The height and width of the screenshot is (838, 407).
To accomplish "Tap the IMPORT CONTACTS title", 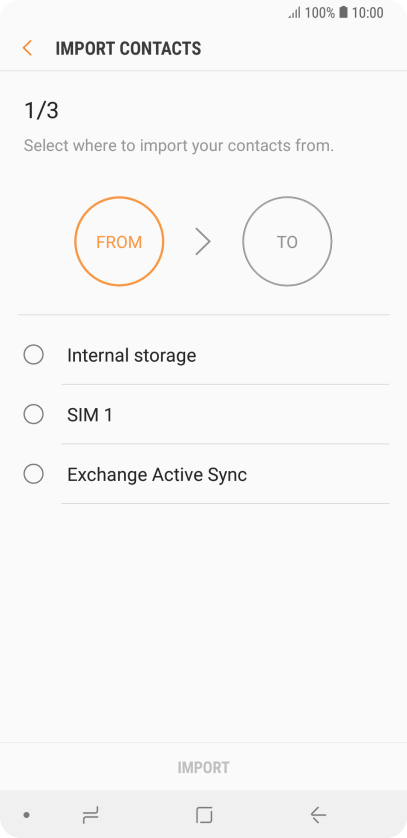I will [128, 49].
